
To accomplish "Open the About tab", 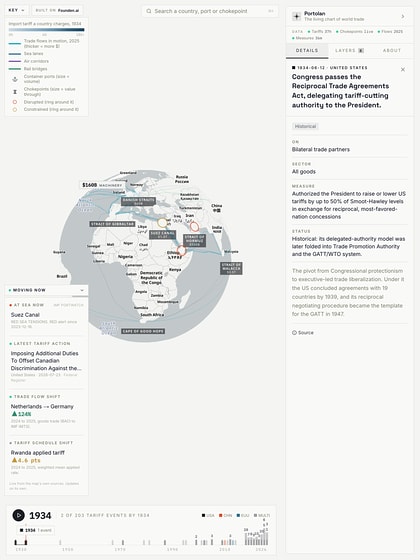I will 392,51.
